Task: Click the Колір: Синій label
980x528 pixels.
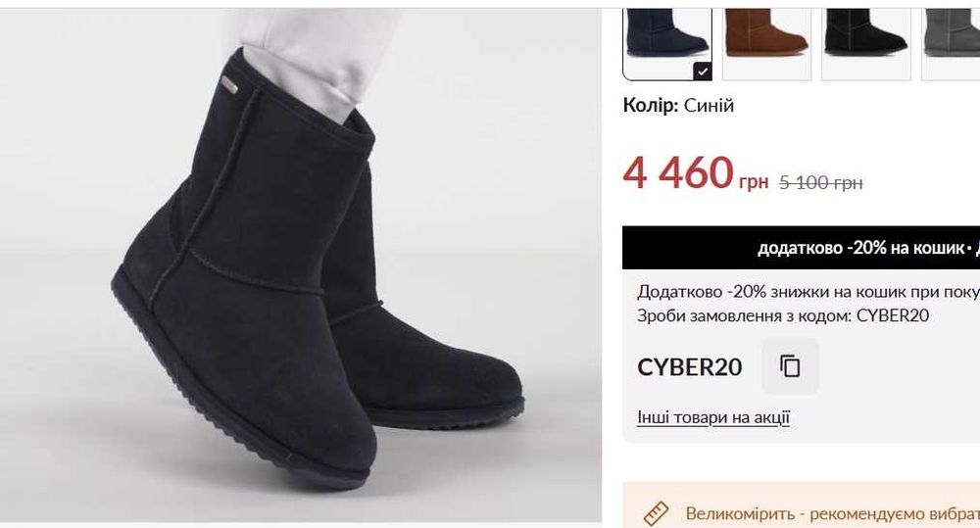Action: coord(678,105)
